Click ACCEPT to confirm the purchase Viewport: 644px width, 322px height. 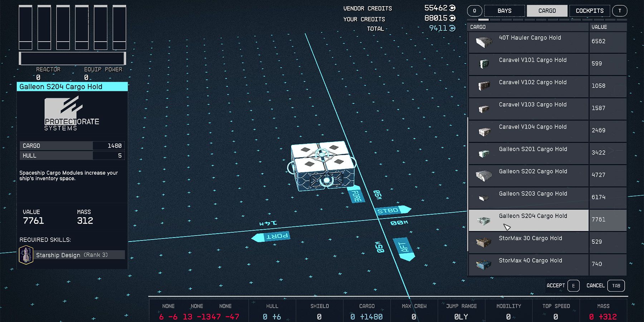pyautogui.click(x=555, y=286)
